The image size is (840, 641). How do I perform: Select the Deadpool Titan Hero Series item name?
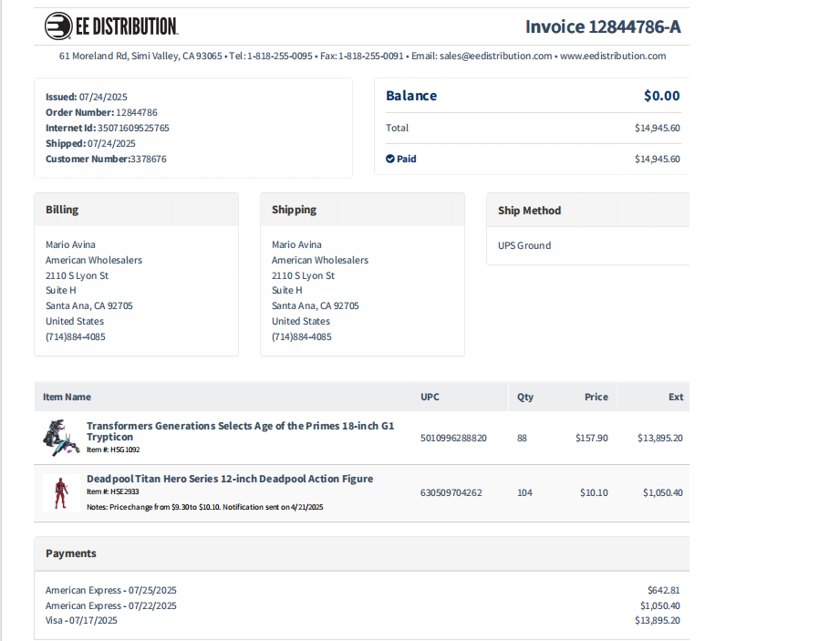click(230, 479)
